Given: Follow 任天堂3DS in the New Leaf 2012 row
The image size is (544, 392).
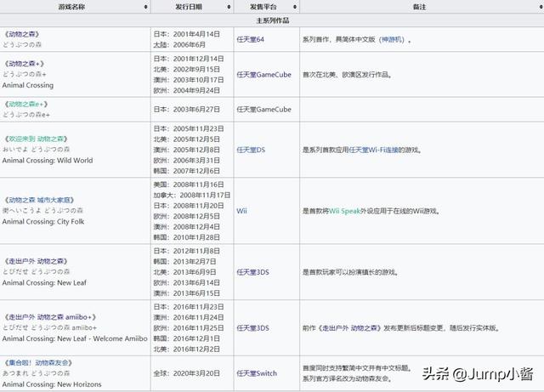Looking at the screenshot, I should pos(252,272).
